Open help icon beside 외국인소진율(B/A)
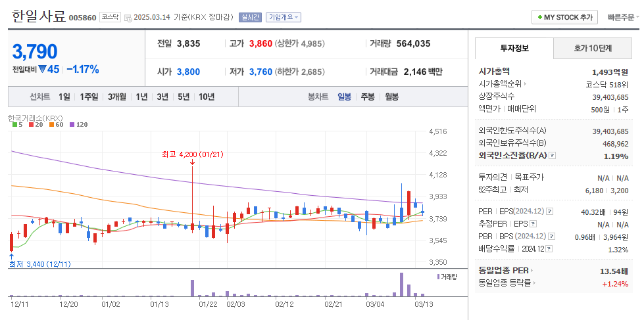This screenshot has height=320, width=644. [x=553, y=156]
